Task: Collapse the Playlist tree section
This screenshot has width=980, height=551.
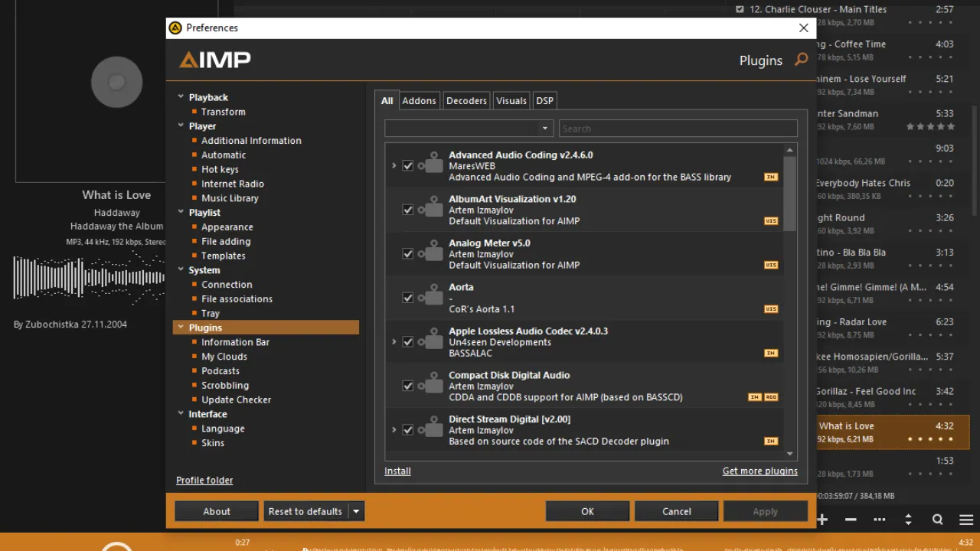Action: point(181,213)
